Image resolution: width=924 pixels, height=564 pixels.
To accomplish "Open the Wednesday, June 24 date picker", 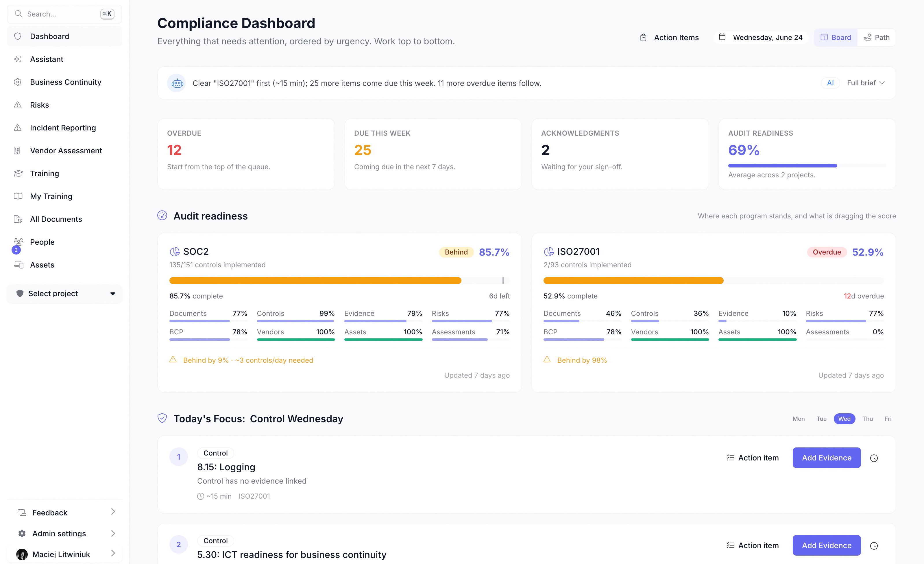I will [761, 38].
